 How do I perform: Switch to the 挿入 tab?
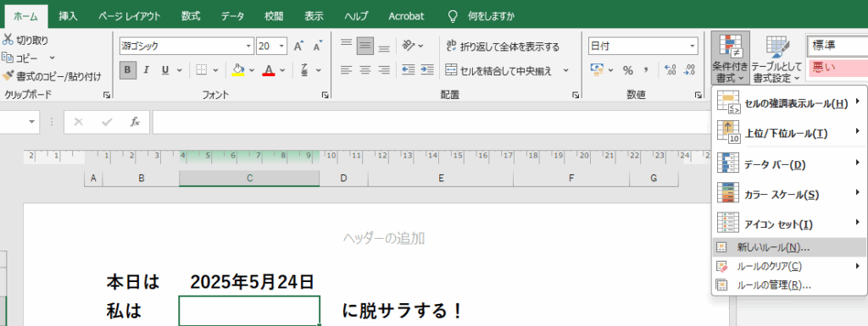68,16
